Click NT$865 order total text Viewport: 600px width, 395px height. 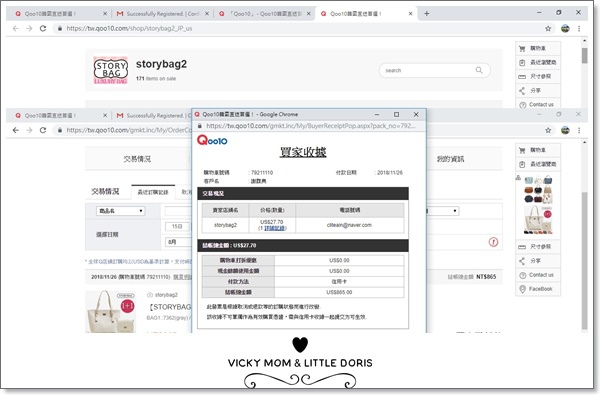point(486,277)
